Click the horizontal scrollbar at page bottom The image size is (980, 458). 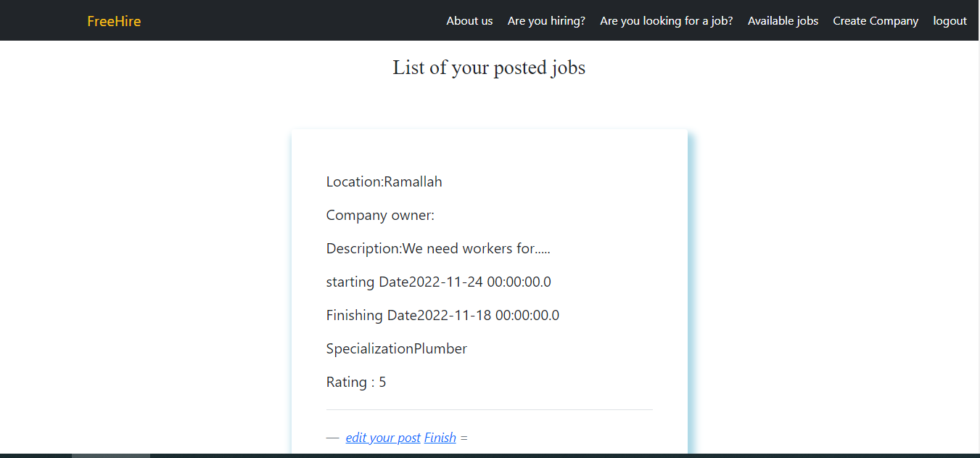pos(109,454)
